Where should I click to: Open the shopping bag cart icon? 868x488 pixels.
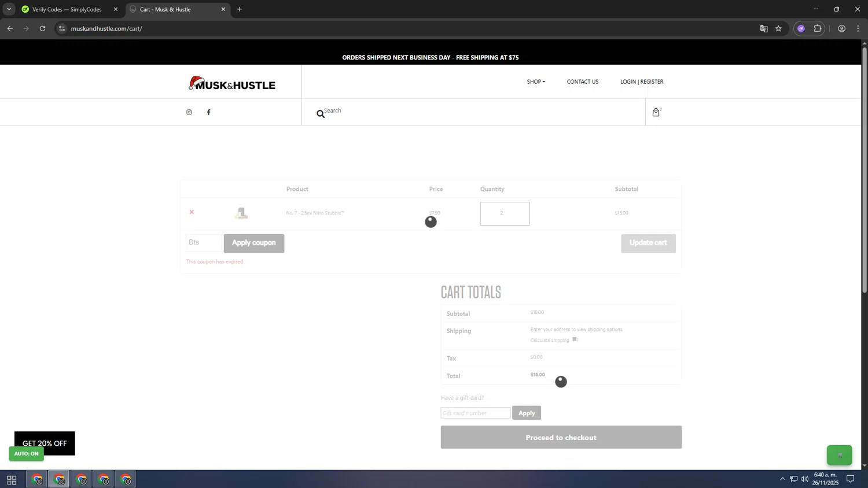pyautogui.click(x=656, y=112)
